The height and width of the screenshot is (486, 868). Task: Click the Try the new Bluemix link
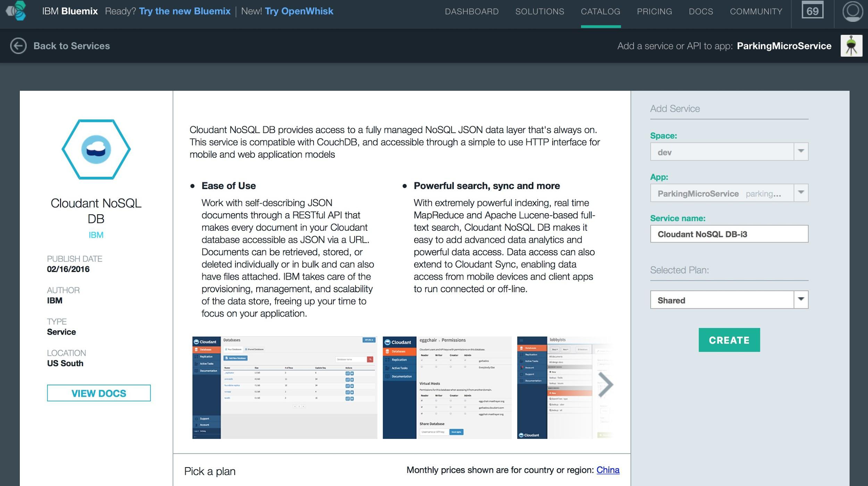185,11
